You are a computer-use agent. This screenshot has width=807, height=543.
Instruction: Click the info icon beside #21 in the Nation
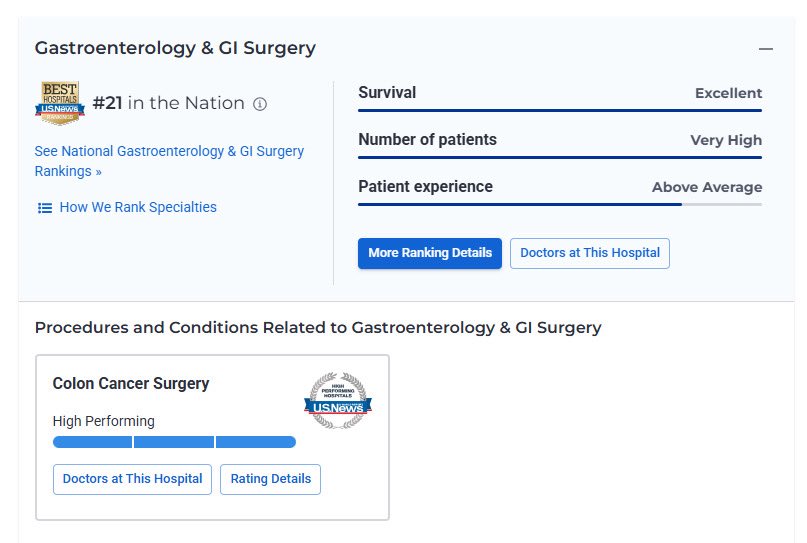[260, 104]
